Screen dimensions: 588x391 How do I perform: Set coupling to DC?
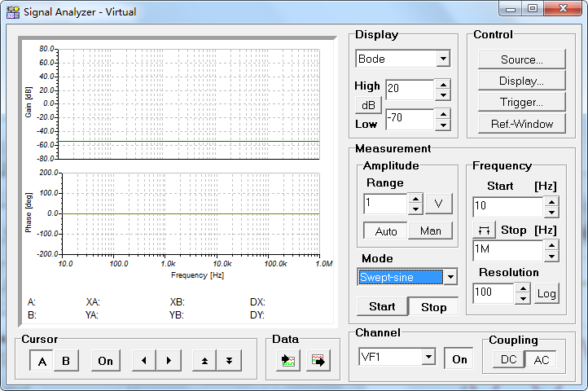pyautogui.click(x=508, y=359)
